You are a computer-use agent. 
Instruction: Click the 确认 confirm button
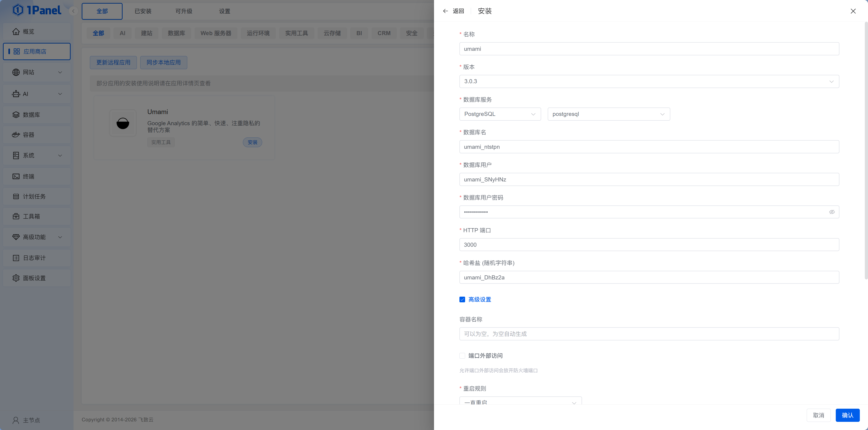pyautogui.click(x=847, y=415)
